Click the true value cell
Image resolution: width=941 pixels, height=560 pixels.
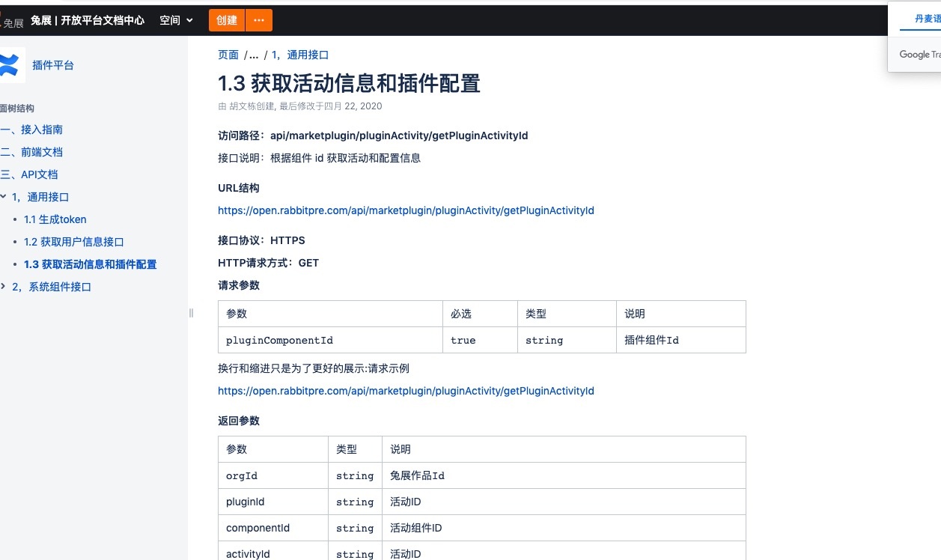480,340
